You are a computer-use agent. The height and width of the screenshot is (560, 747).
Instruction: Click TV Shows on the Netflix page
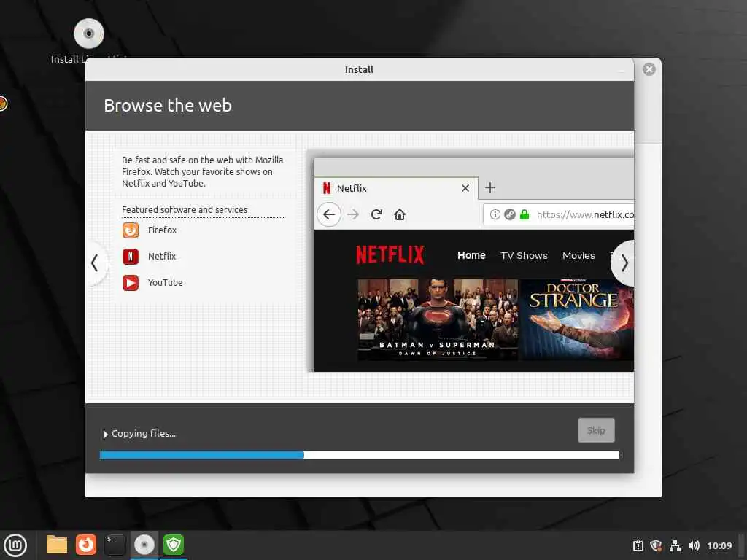(x=524, y=256)
